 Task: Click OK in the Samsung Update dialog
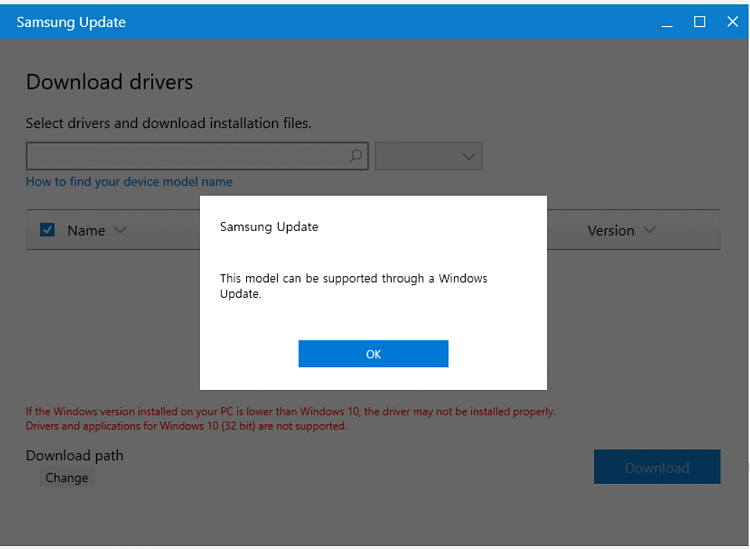(373, 354)
